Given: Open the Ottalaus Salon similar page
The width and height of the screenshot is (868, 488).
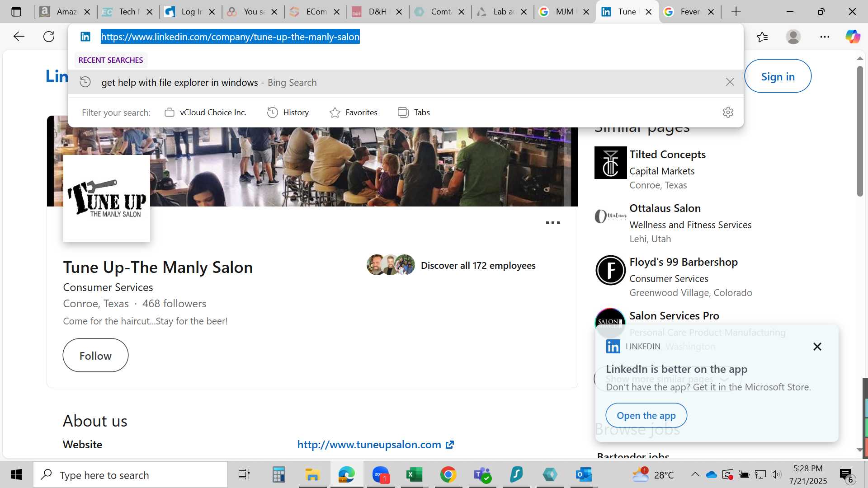Looking at the screenshot, I should click(x=665, y=208).
